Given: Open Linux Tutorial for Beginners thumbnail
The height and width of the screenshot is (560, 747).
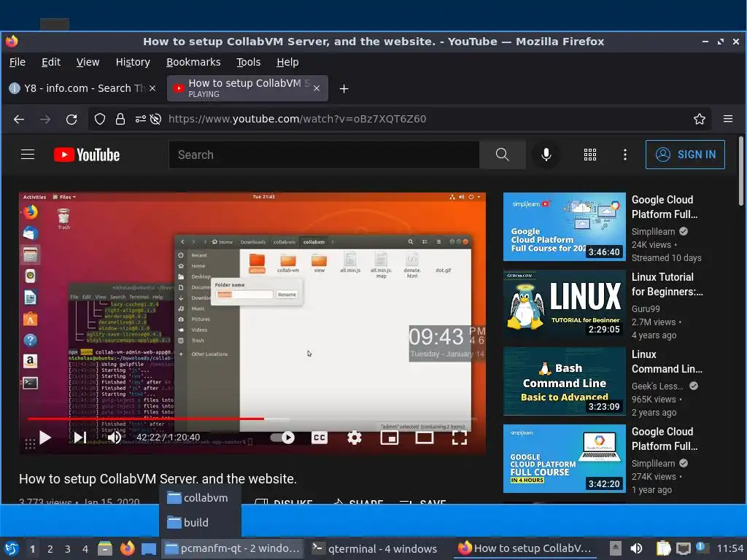Looking at the screenshot, I should pyautogui.click(x=565, y=304).
